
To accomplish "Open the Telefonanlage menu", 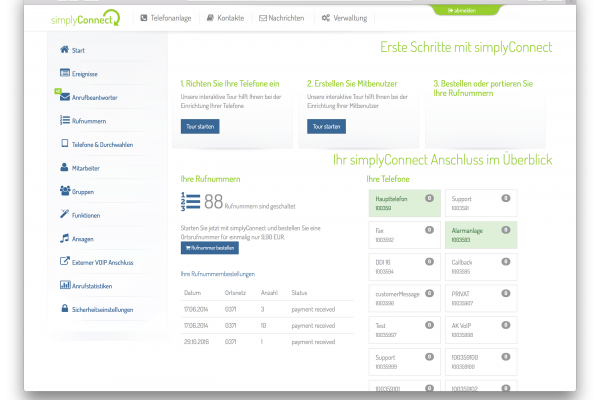I will point(166,18).
